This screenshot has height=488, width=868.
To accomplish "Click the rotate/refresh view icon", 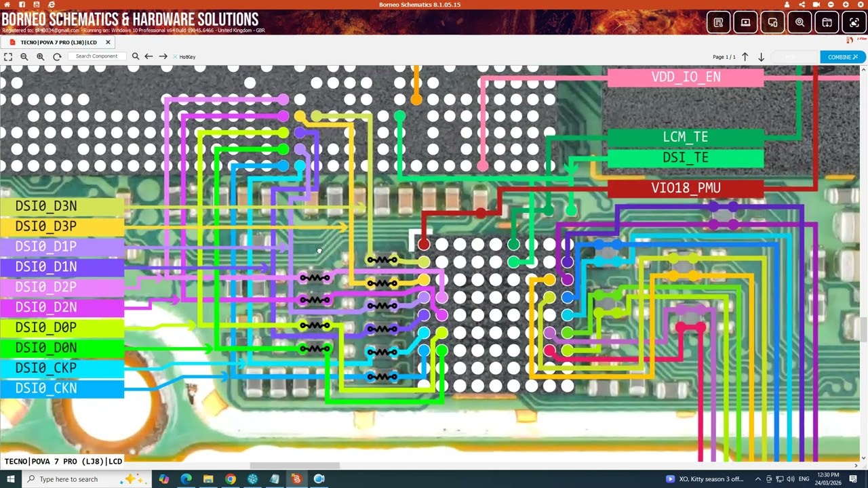I will (57, 57).
